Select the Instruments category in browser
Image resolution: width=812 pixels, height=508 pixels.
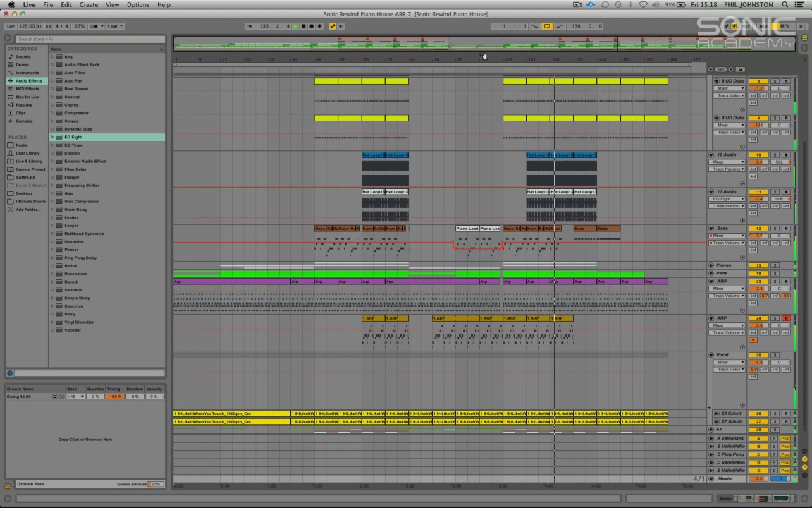pos(26,73)
